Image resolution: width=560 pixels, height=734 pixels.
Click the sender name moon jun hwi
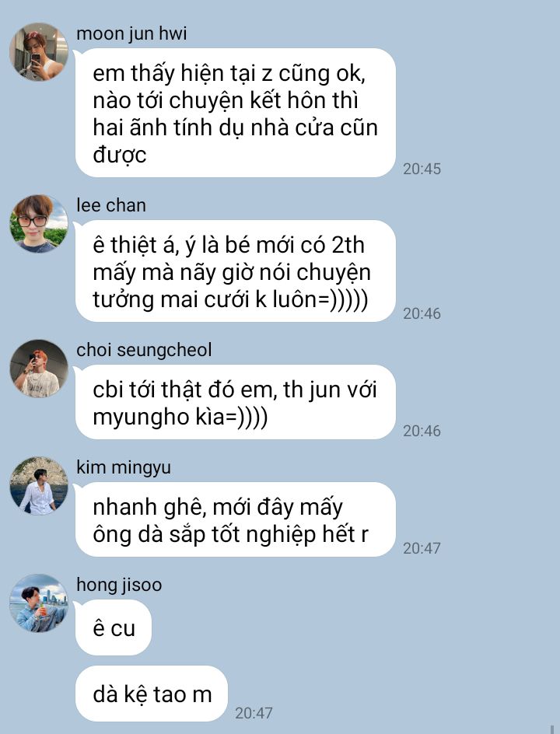(x=131, y=33)
